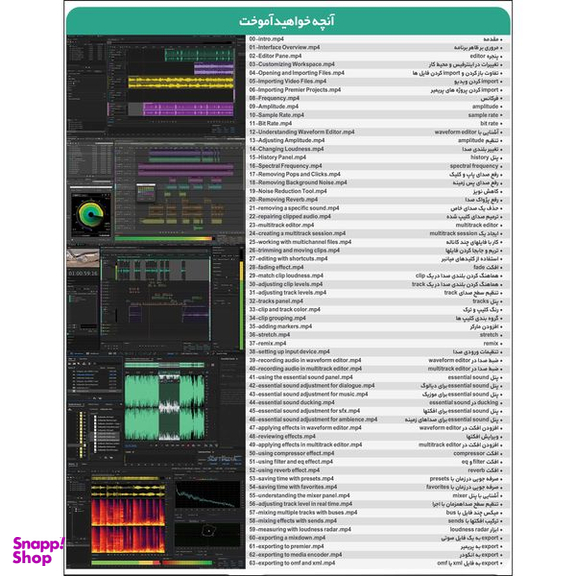Click '27-editing with shortcuts.mp4'
Screen dimensions: 576x576
pyautogui.click(x=288, y=259)
